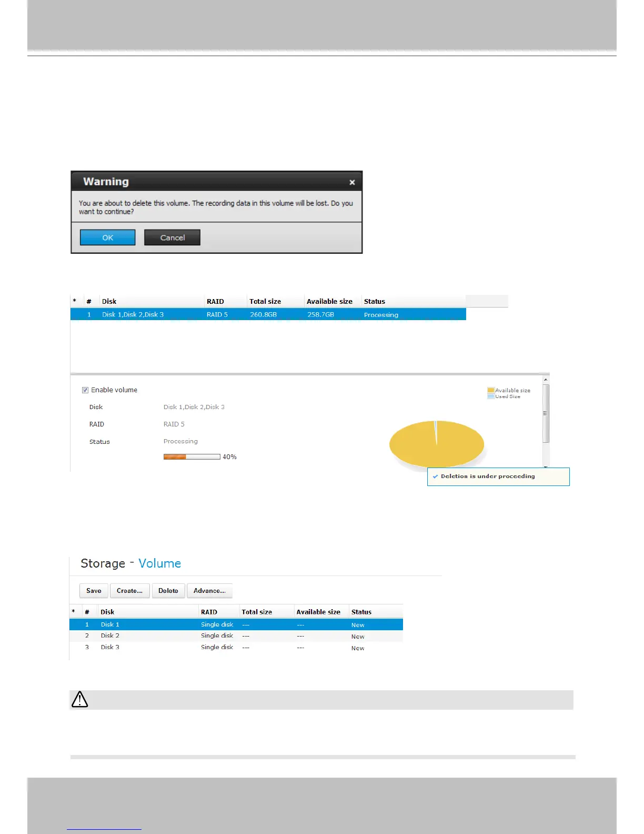Click the Available size header in the upper table
This screenshot has height=834, width=644.
click(x=329, y=302)
